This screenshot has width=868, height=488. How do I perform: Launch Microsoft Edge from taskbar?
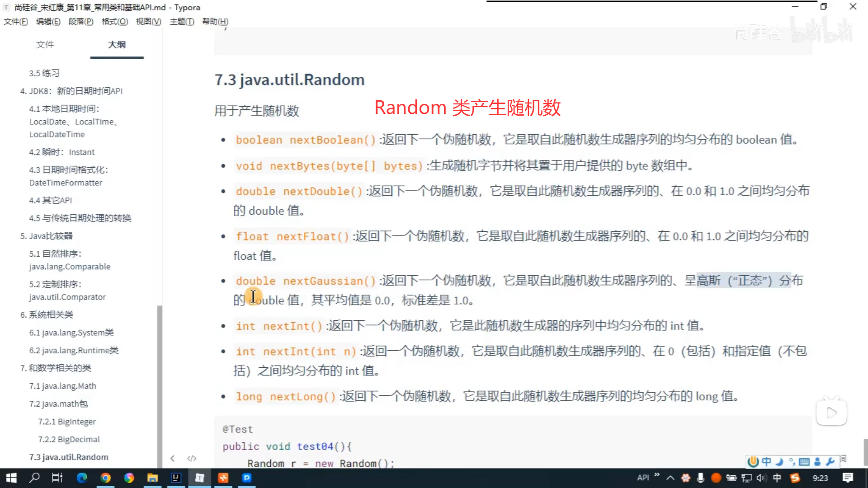(82, 478)
